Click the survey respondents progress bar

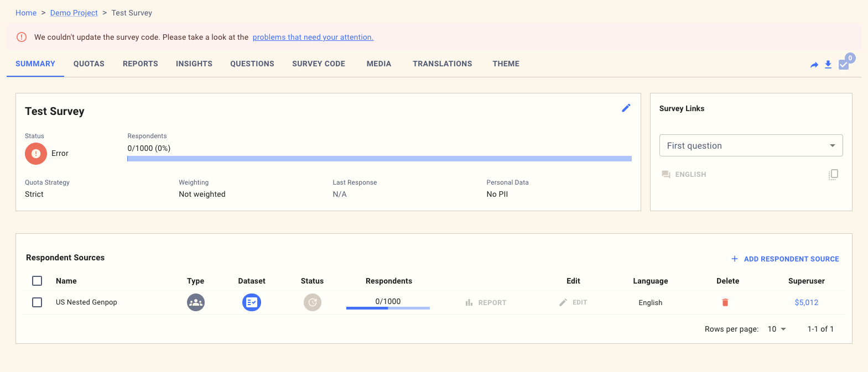point(379,159)
